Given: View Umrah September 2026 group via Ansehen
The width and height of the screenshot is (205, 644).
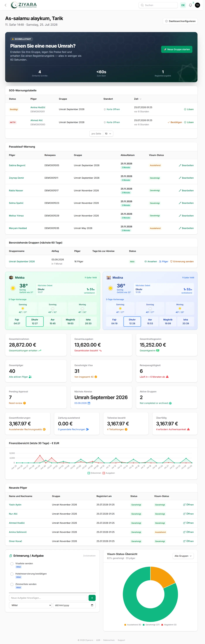Looking at the screenshot, I should [x=151, y=261].
